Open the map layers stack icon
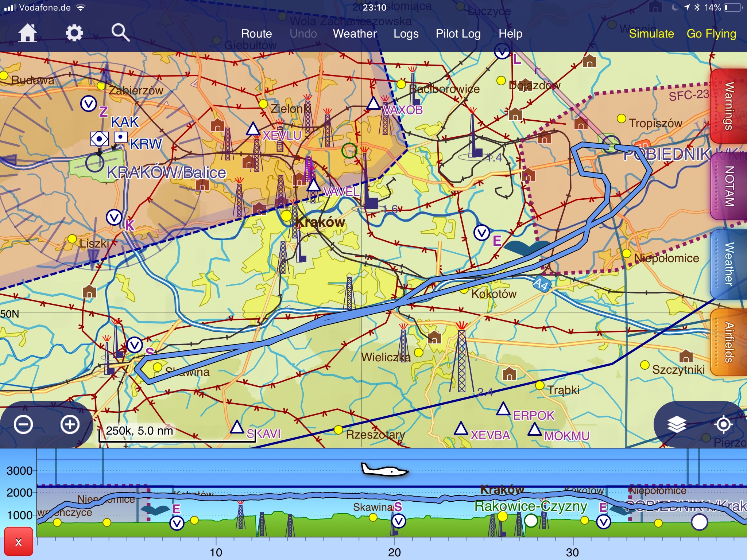747x560 pixels. (677, 424)
